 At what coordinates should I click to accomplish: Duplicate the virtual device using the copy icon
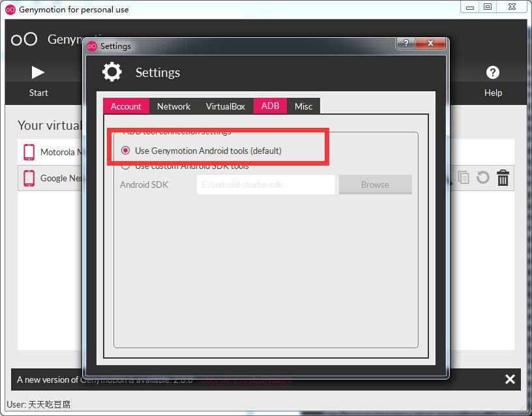coord(464,177)
